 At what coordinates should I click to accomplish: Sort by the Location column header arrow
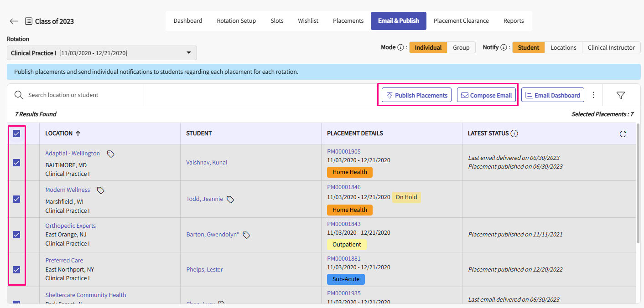(x=78, y=133)
